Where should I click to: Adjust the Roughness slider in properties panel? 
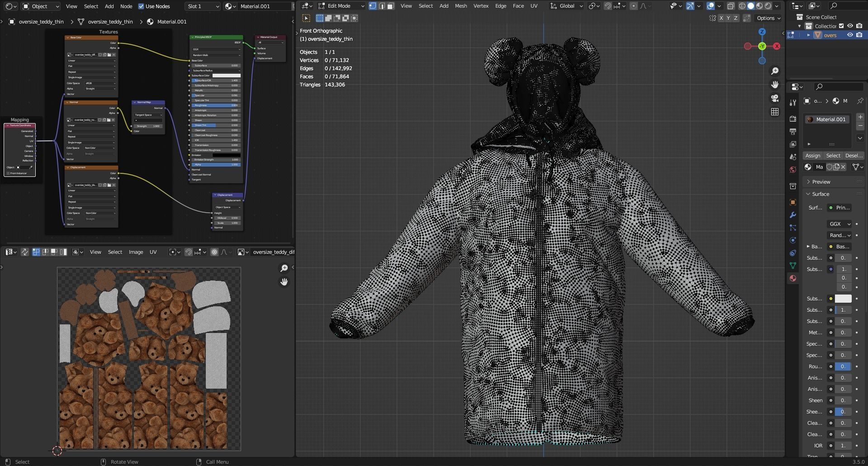[x=843, y=366]
